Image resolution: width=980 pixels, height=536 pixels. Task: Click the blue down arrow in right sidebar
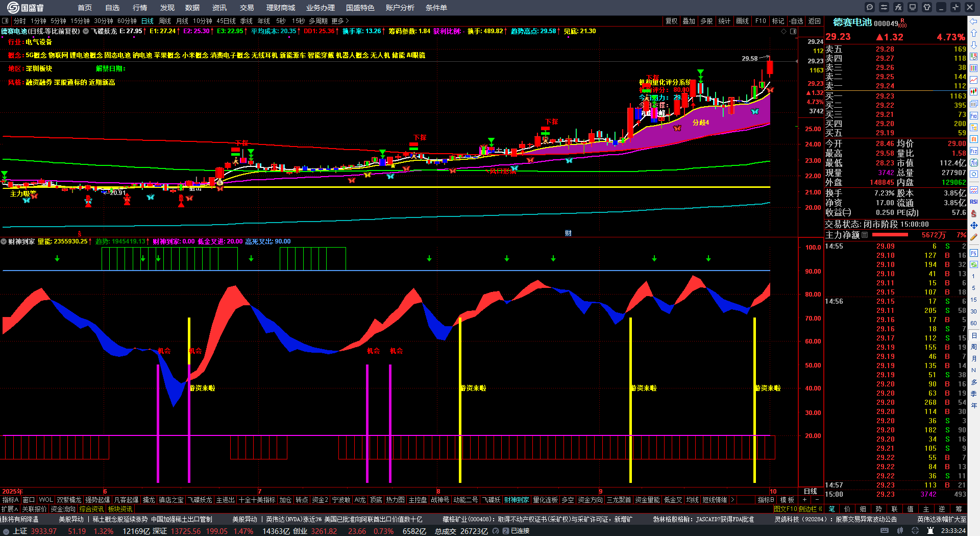click(974, 45)
